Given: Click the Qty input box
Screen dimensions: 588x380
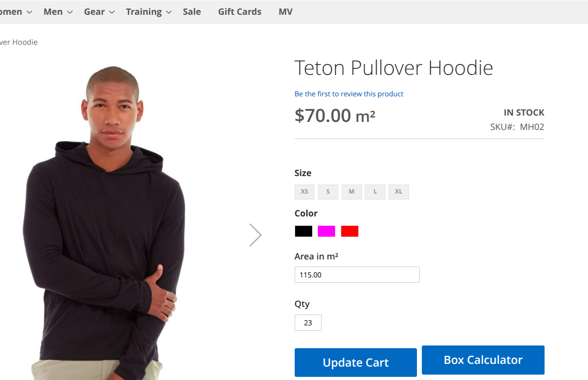Looking at the screenshot, I should point(308,323).
